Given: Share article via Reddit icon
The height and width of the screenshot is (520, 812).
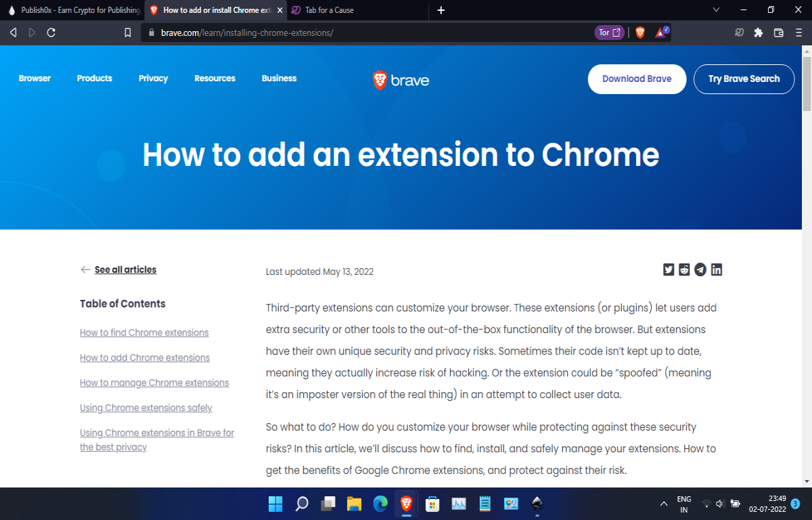Looking at the screenshot, I should 684,269.
